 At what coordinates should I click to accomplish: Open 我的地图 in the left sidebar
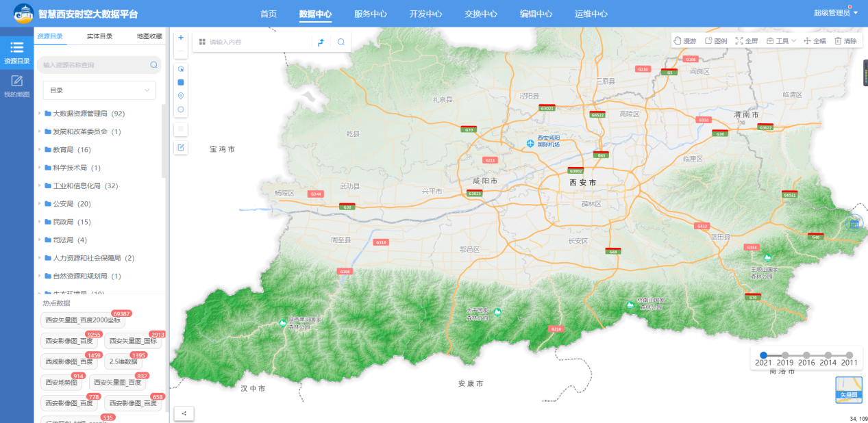click(16, 86)
